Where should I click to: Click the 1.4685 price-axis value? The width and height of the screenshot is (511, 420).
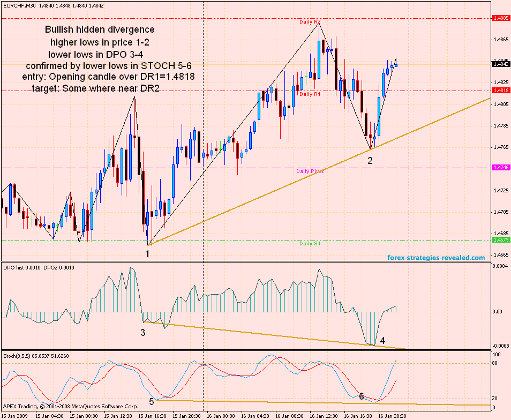[x=501, y=234]
